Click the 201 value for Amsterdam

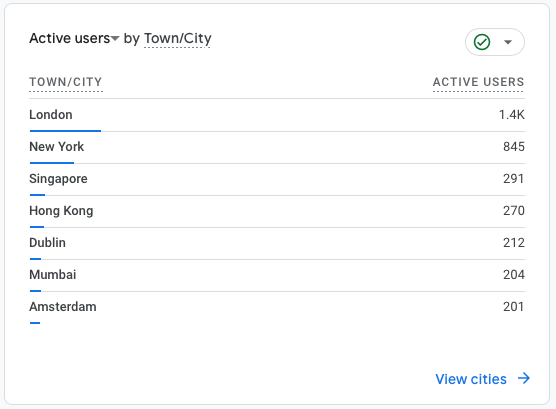(514, 306)
